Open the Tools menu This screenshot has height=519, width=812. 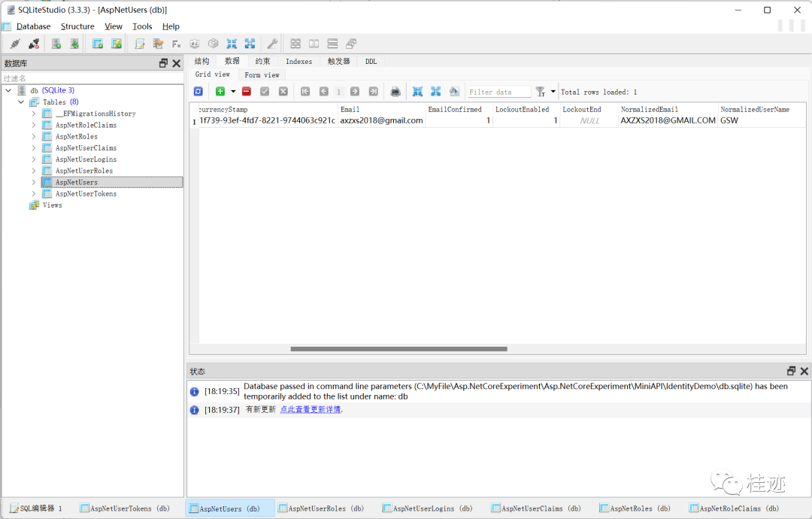(x=142, y=26)
